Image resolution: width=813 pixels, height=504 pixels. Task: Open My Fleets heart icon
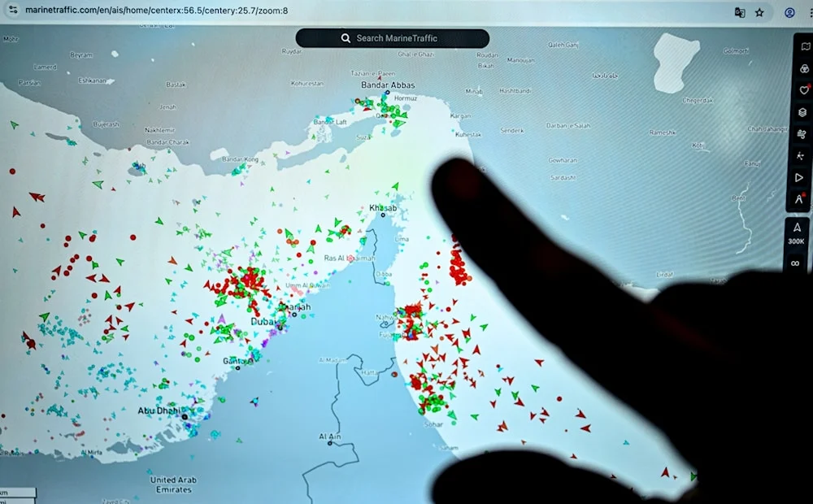click(x=804, y=90)
